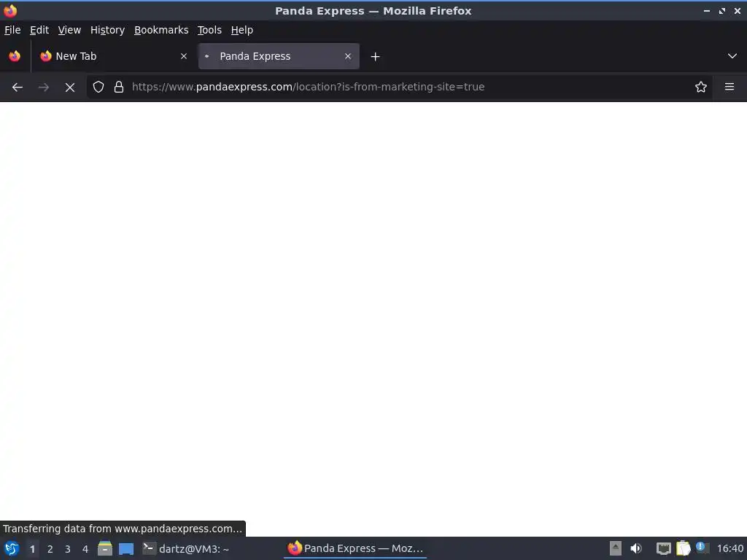
Task: Open the volume speaker tray icon
Action: point(636,548)
